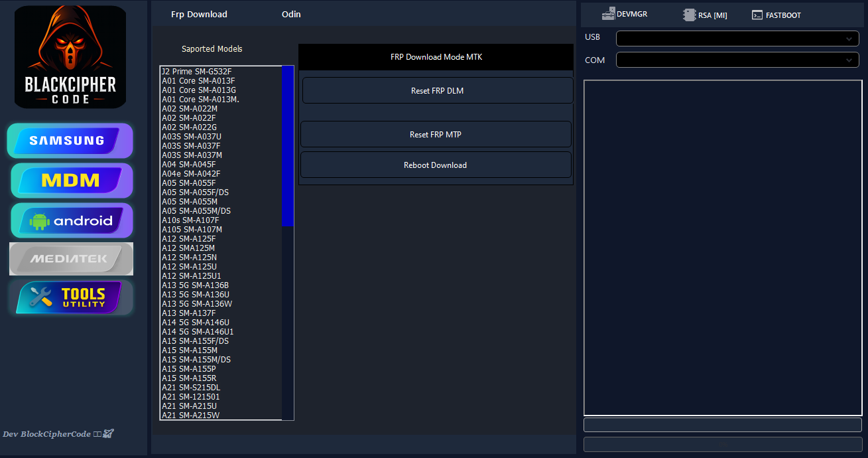The width and height of the screenshot is (868, 458).
Task: Click the Reset FRP DLM button
Action: click(x=438, y=90)
